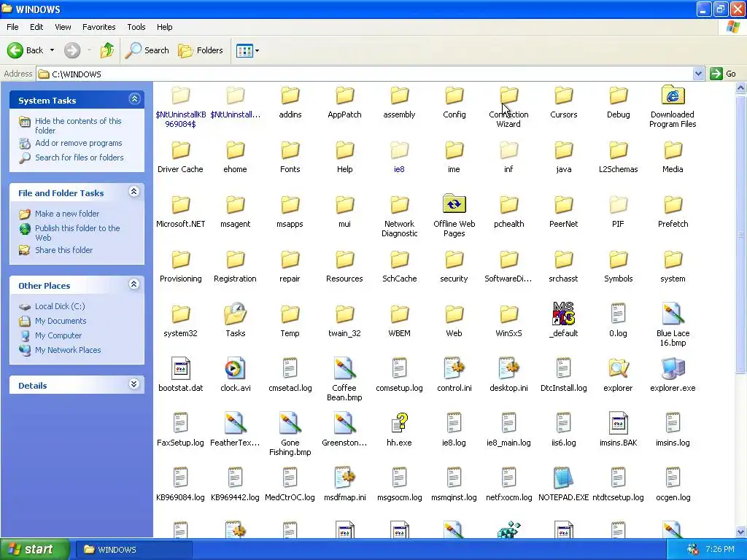Image resolution: width=747 pixels, height=560 pixels.
Task: Open the Windows start button
Action: (x=34, y=549)
